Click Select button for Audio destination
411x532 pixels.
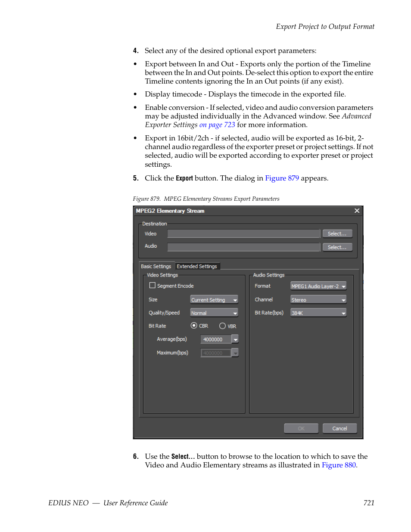(x=337, y=247)
